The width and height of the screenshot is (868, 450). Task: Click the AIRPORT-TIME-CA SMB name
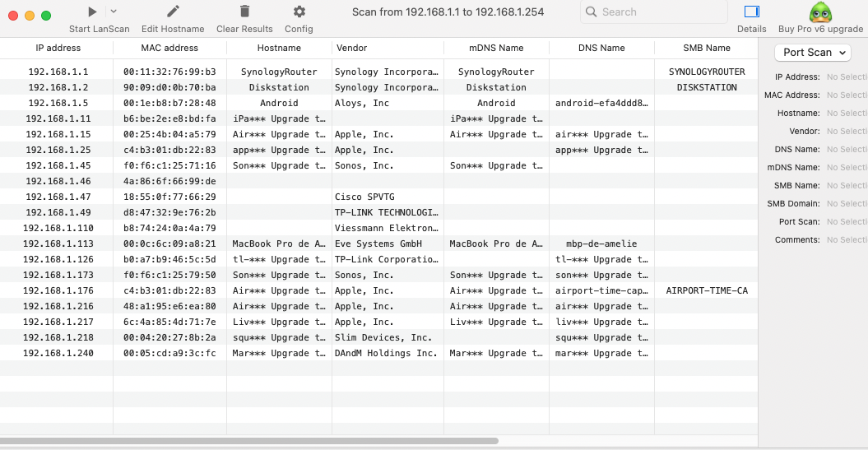[x=707, y=290]
